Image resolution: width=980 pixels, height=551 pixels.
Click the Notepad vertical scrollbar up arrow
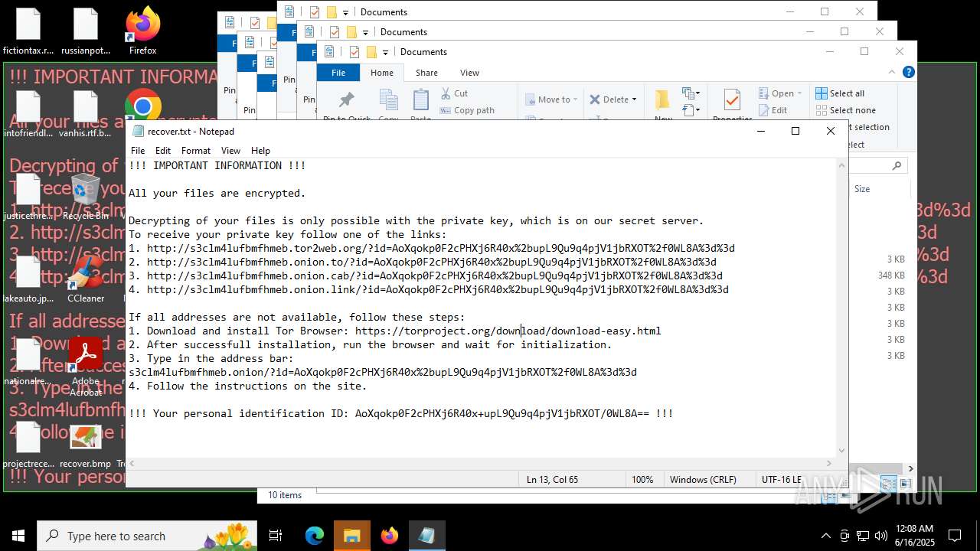[842, 165]
